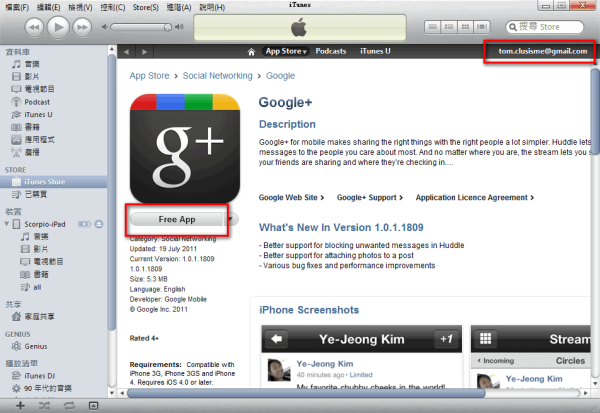
Task: Select the Music item under Scorpio-iPad
Action: pyautogui.click(x=35, y=237)
